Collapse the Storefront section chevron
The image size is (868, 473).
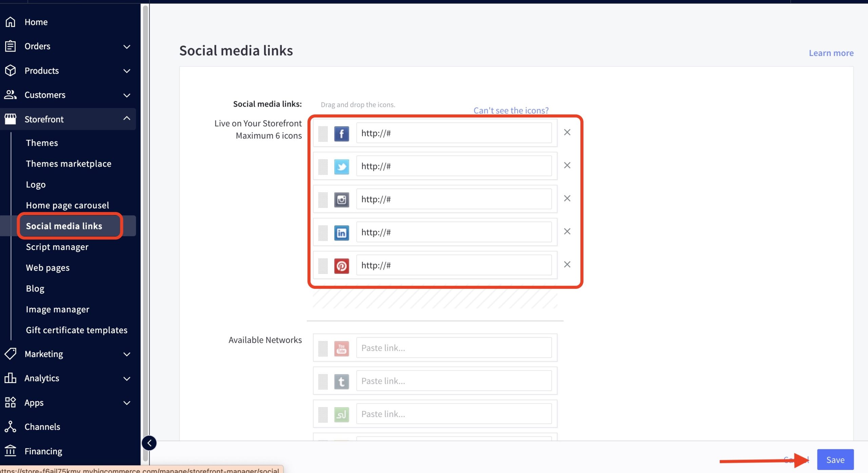tap(127, 118)
